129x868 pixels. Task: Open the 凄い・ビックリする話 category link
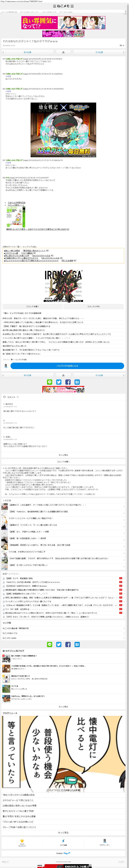pyautogui.click(x=19, y=360)
